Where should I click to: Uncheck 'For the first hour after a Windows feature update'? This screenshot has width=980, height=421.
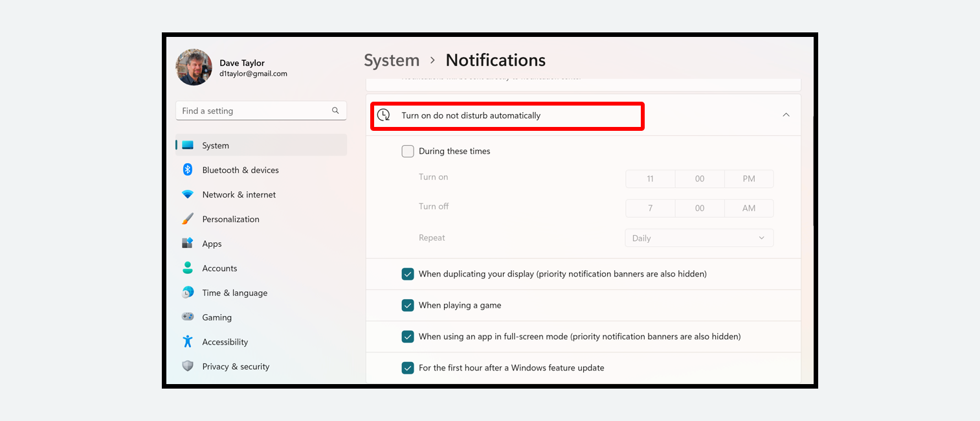(408, 368)
